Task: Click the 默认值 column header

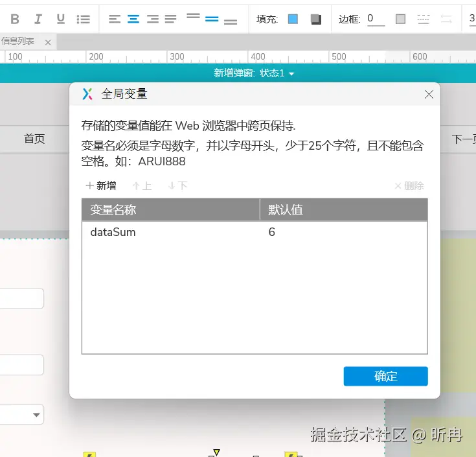Action: pyautogui.click(x=344, y=209)
